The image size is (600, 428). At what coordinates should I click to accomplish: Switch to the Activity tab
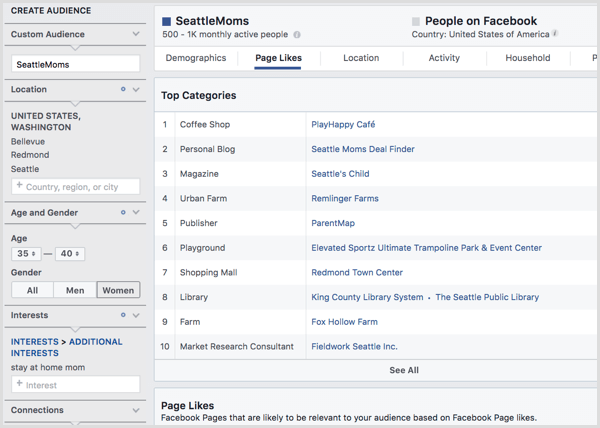[x=444, y=58]
